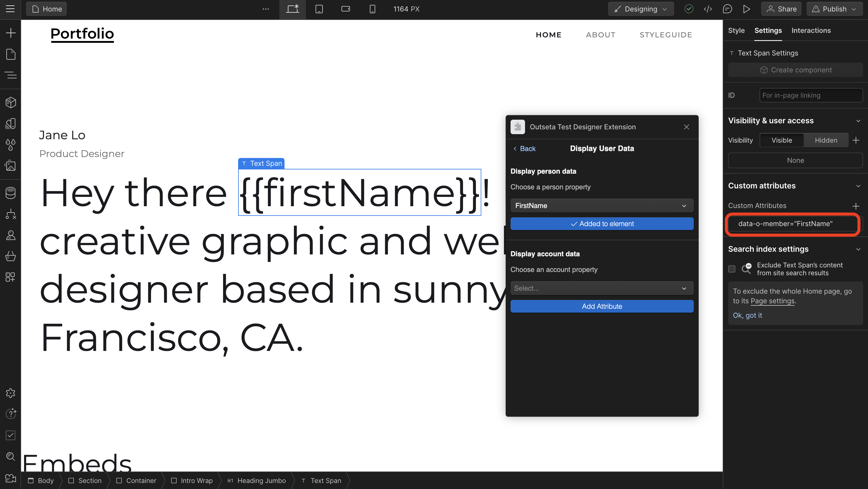Open the Pages panel icon
This screenshot has height=489, width=868.
tap(11, 54)
